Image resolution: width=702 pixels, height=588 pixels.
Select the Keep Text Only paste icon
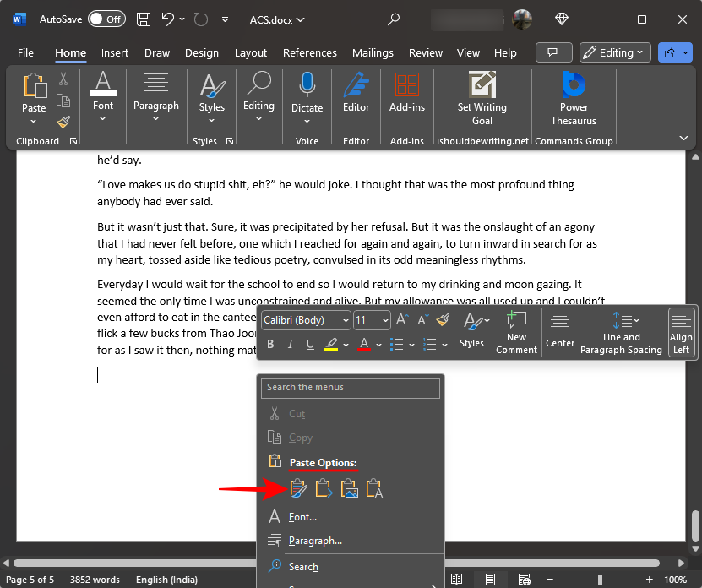[374, 488]
